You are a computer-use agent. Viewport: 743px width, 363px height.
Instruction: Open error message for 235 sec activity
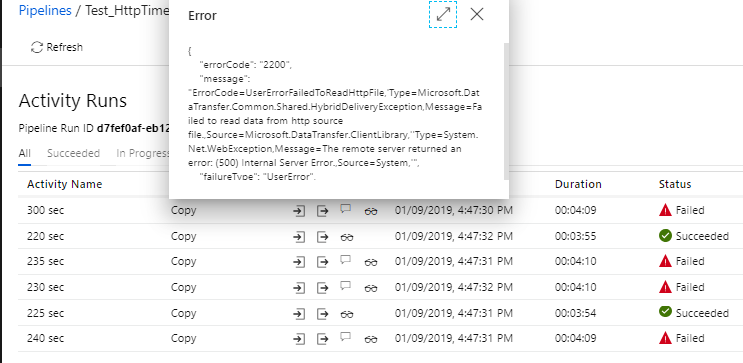point(346,260)
